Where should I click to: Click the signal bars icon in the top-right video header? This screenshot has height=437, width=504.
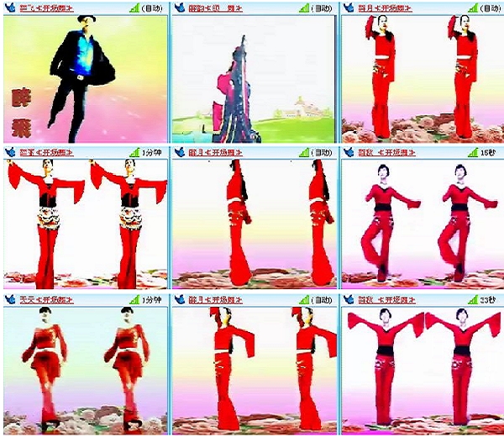coord(472,8)
